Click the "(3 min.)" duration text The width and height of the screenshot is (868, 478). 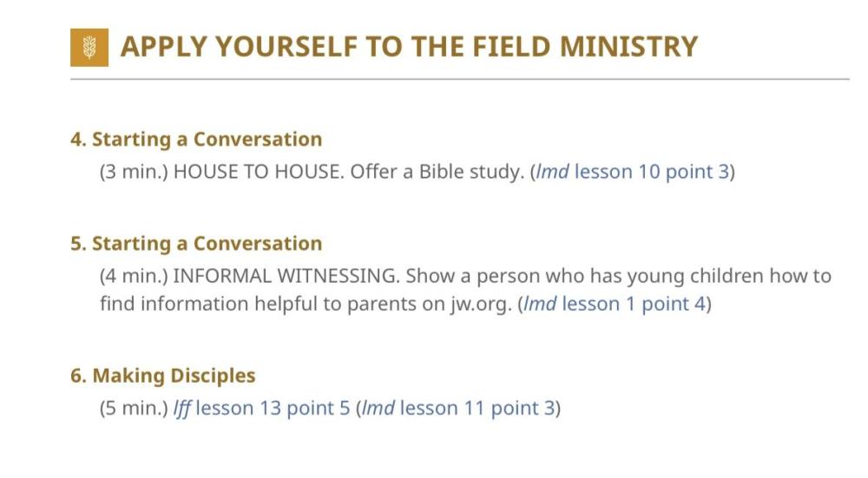tap(134, 171)
